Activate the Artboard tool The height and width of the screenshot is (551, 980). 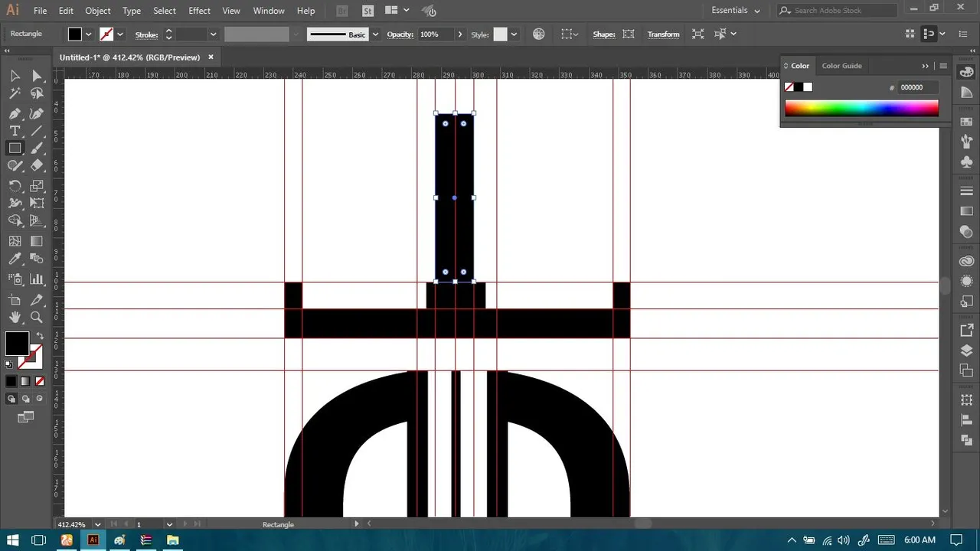[x=15, y=300]
